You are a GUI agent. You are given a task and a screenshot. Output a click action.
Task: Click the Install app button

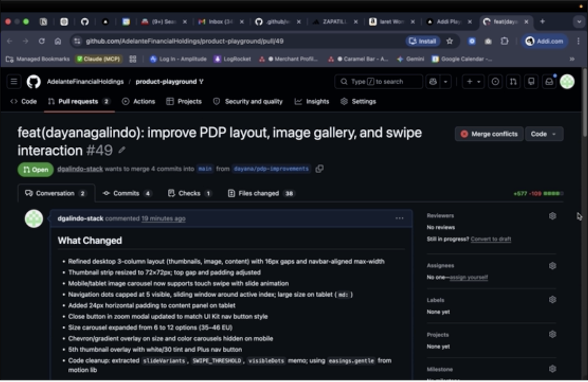pyautogui.click(x=422, y=41)
